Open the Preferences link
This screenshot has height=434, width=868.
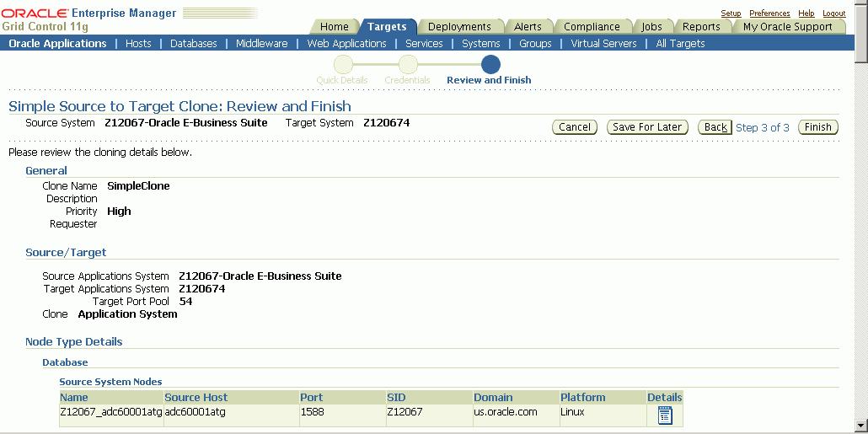pos(769,13)
